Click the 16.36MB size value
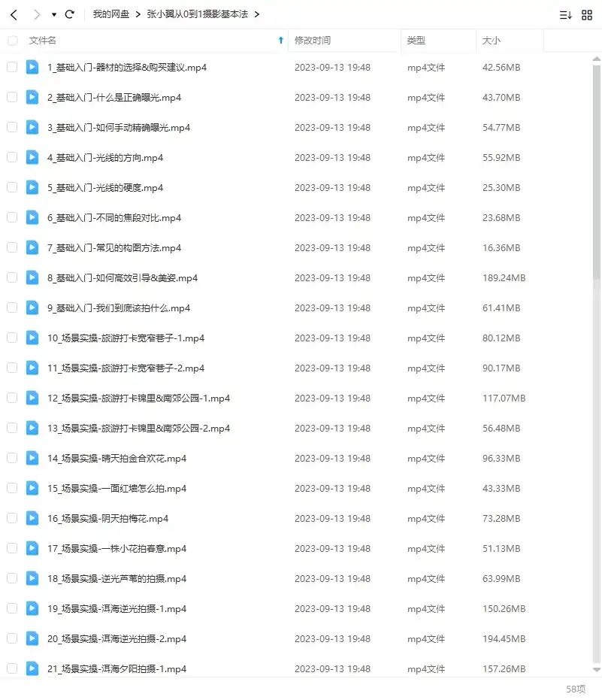Viewport: 602px width, 700px height. pyautogui.click(x=501, y=248)
